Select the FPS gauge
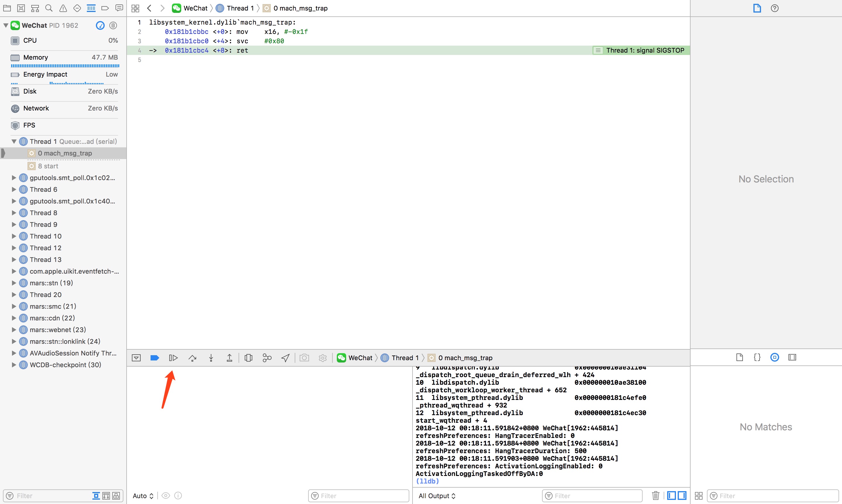The image size is (842, 504). click(x=64, y=125)
